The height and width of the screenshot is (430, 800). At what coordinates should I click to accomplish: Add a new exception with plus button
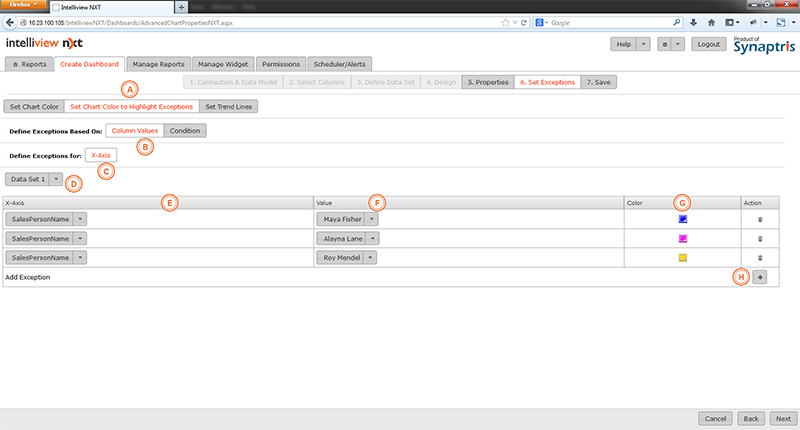point(759,277)
